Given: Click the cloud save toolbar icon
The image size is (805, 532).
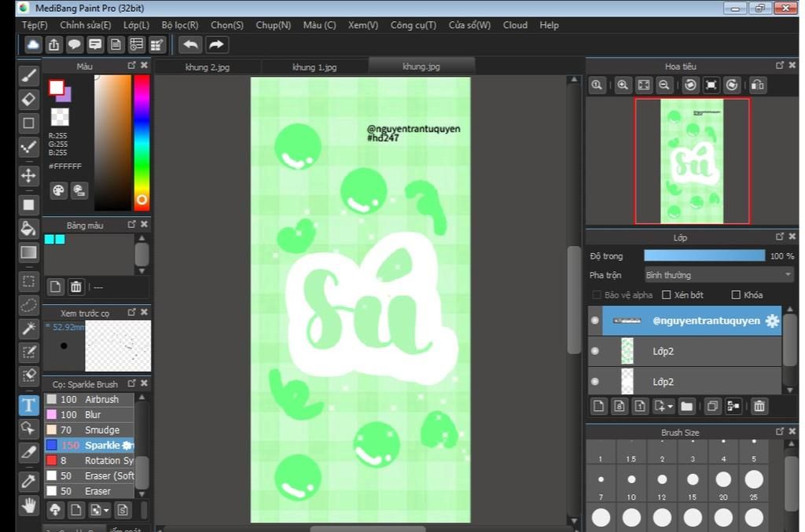Looking at the screenshot, I should pos(33,45).
